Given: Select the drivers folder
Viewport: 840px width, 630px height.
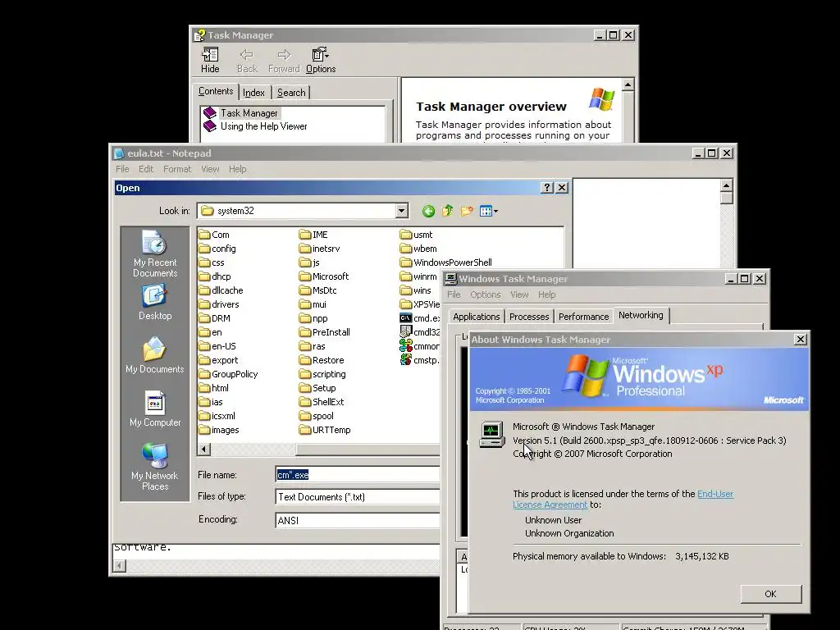Looking at the screenshot, I should [x=218, y=304].
